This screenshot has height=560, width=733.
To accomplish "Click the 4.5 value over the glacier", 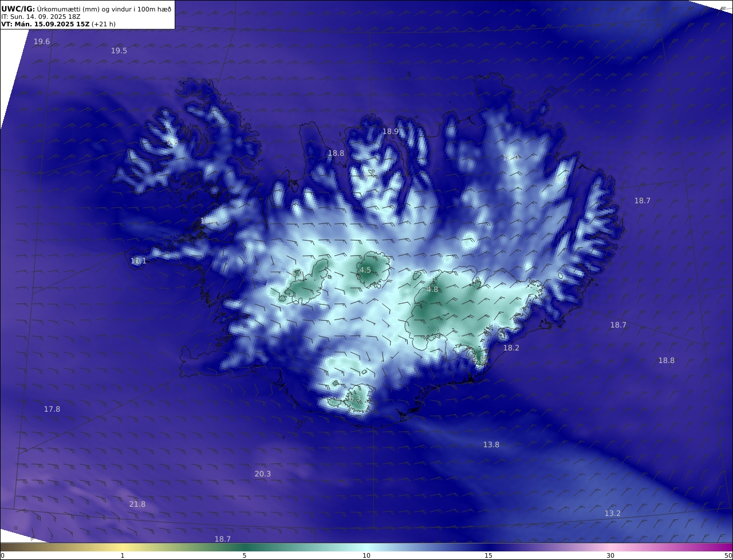I will 365,270.
